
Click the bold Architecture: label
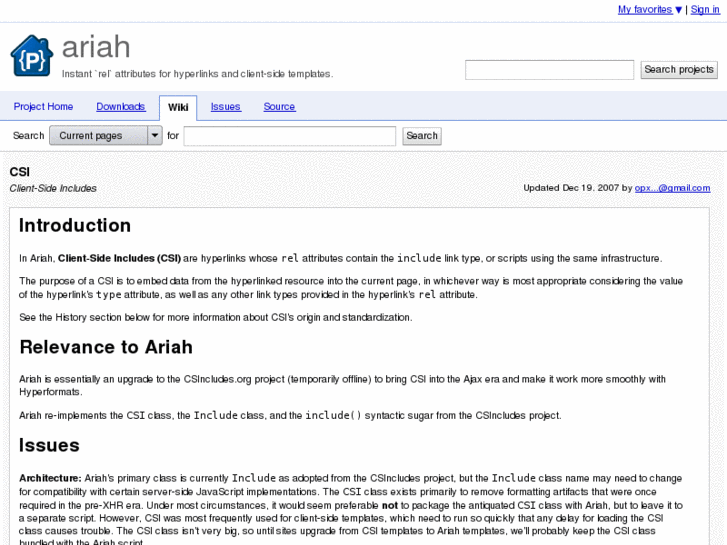point(50,478)
